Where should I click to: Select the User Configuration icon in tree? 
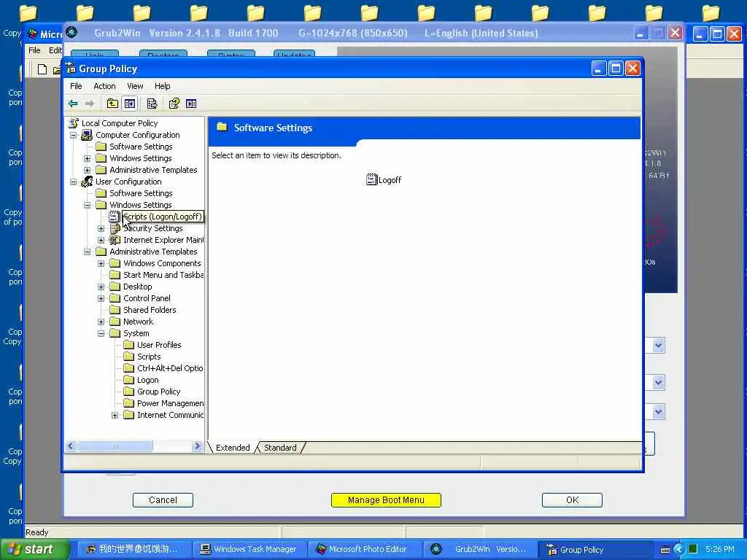87,182
